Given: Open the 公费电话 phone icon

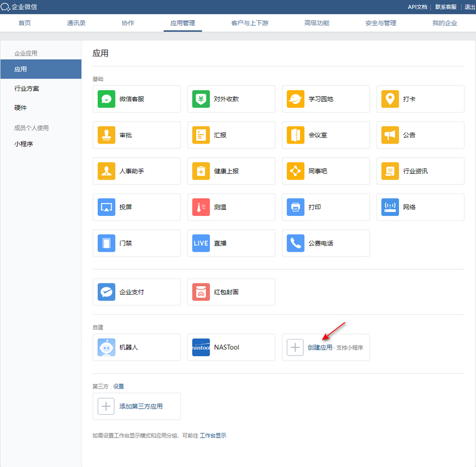Looking at the screenshot, I should (295, 243).
